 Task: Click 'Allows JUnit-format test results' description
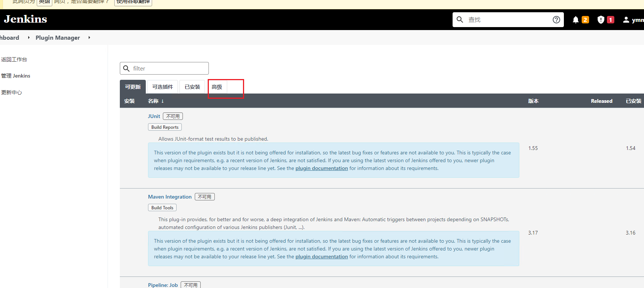point(213,139)
